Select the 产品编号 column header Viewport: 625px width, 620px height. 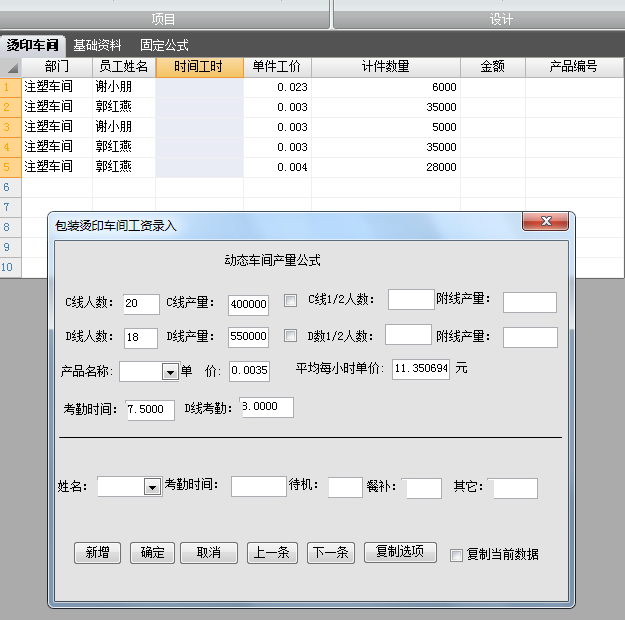click(x=574, y=67)
